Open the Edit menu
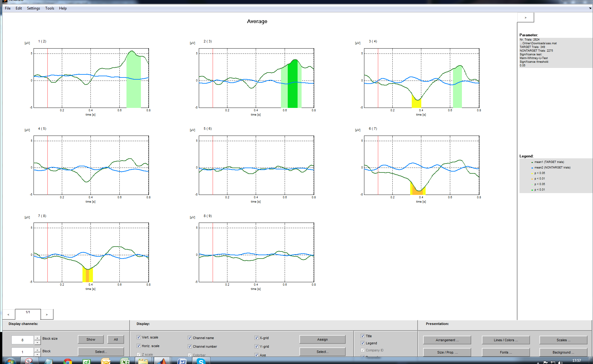The height and width of the screenshot is (364, 593). (19, 8)
